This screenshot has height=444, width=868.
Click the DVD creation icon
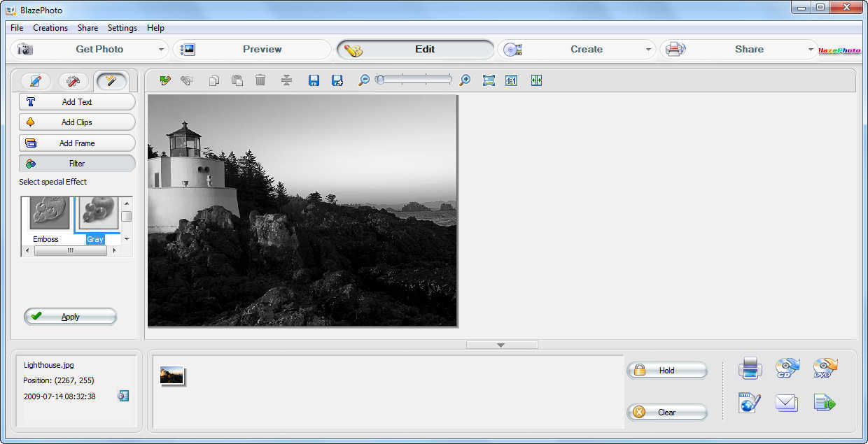click(x=825, y=368)
